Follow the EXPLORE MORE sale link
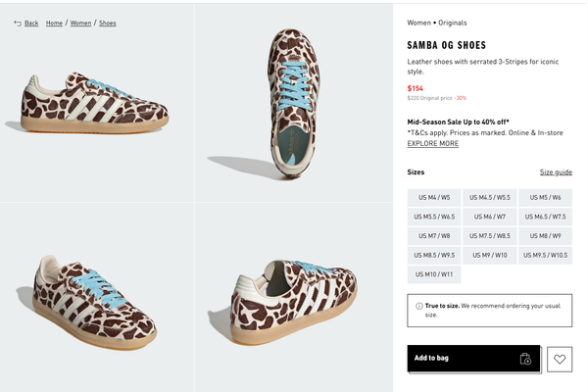The width and height of the screenshot is (588, 392). [x=433, y=143]
